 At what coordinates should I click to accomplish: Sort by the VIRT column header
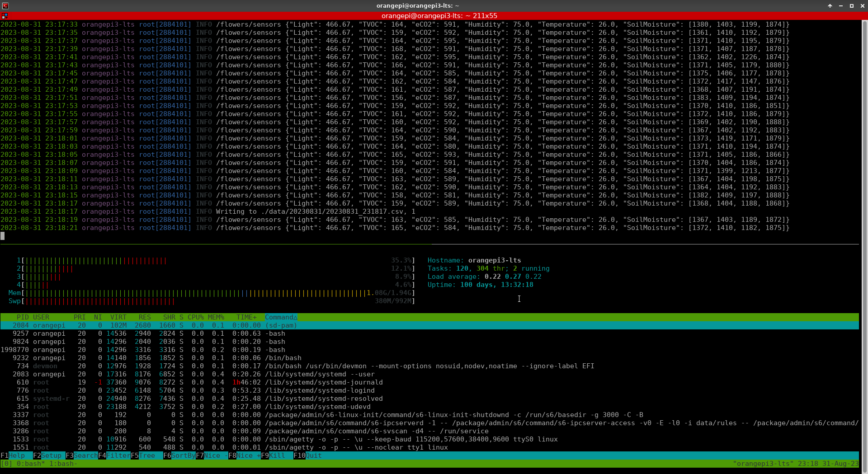click(x=118, y=317)
